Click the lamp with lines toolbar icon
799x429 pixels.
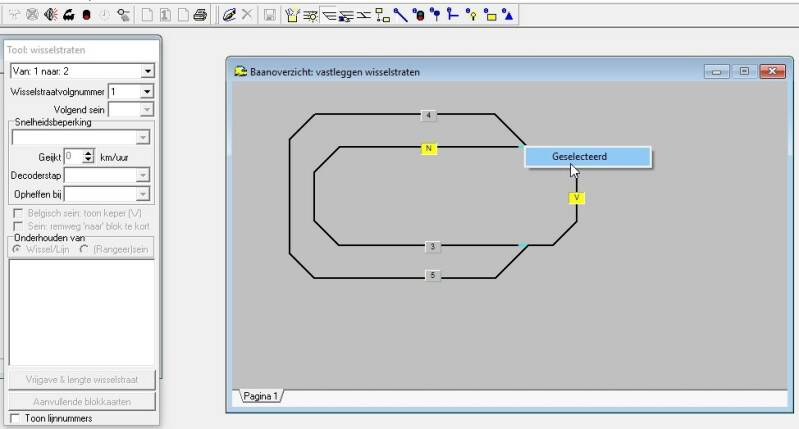click(x=310, y=16)
